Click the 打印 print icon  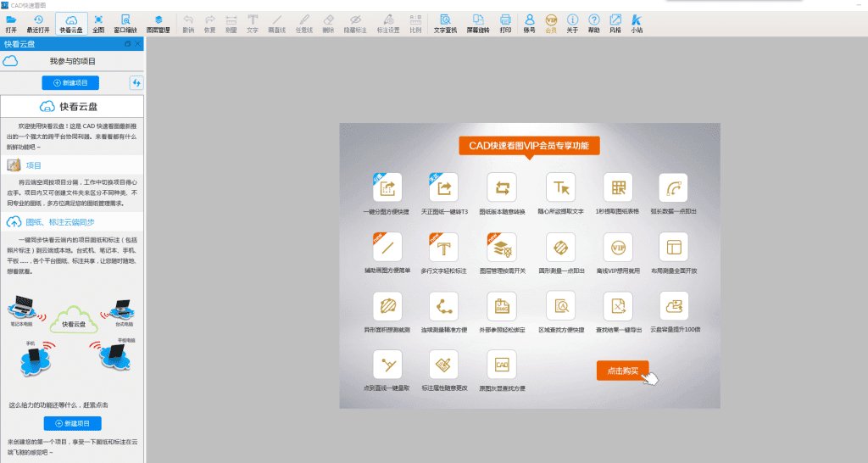pyautogui.click(x=505, y=20)
